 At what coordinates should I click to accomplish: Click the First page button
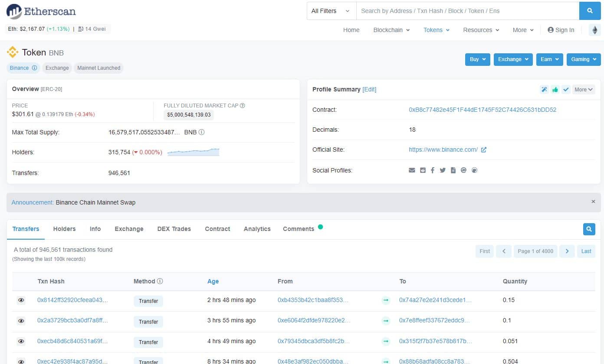(485, 251)
